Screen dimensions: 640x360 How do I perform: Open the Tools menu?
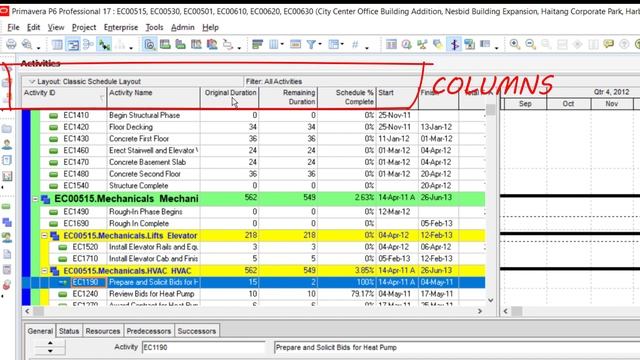[x=154, y=27]
